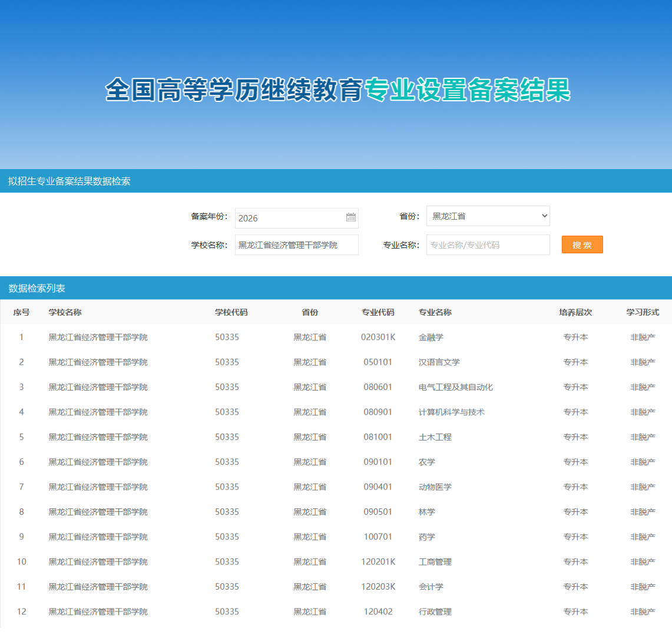This screenshot has width=672, height=635.
Task: Click major code 080901
Action: click(378, 412)
